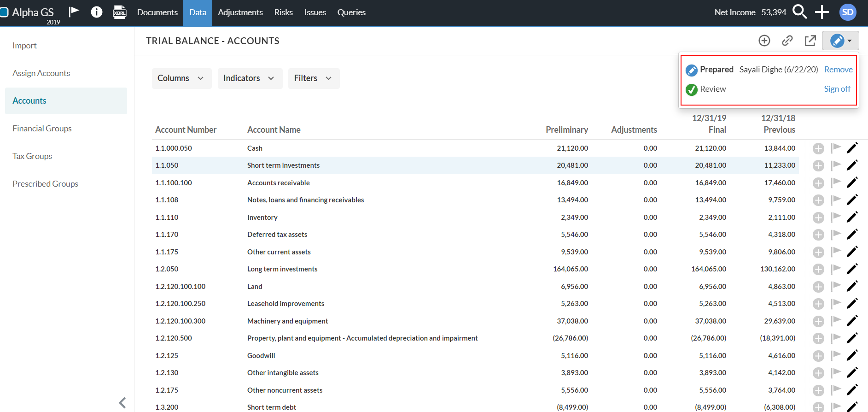Expand the Indicators dropdown
The width and height of the screenshot is (868, 412).
click(249, 78)
